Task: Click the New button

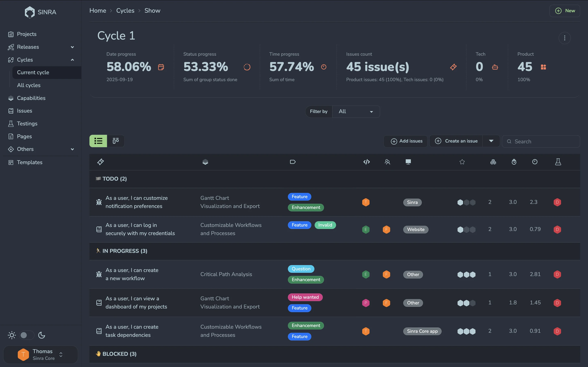Action: [565, 11]
